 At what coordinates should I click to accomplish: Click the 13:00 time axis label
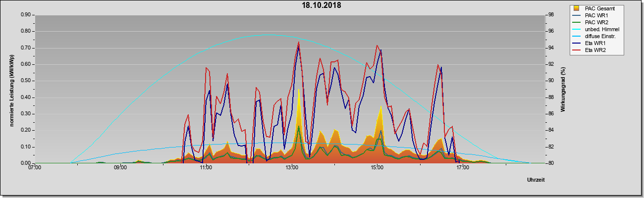pos(292,168)
